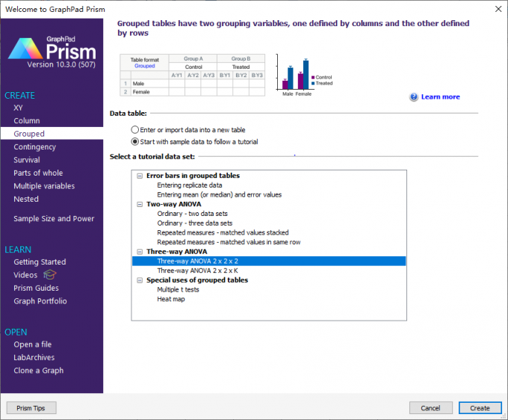This screenshot has height=420, width=508.
Task: Click the Learn more link
Action: tap(440, 97)
